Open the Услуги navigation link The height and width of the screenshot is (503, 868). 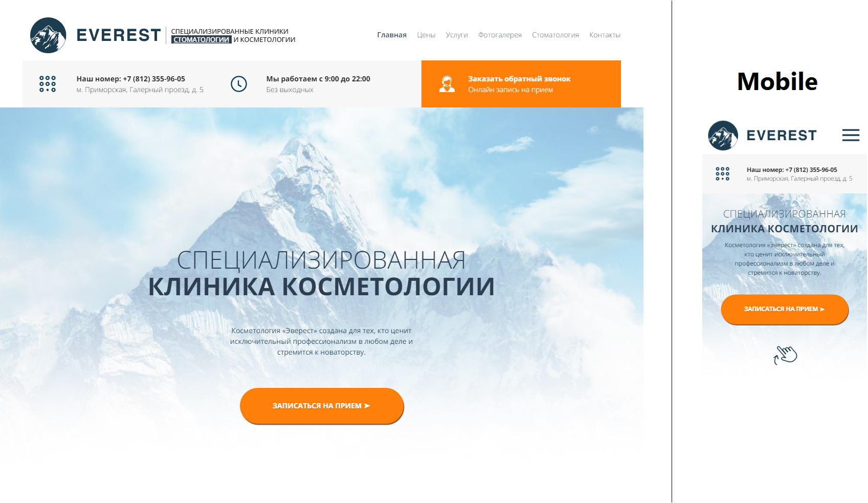click(x=457, y=35)
